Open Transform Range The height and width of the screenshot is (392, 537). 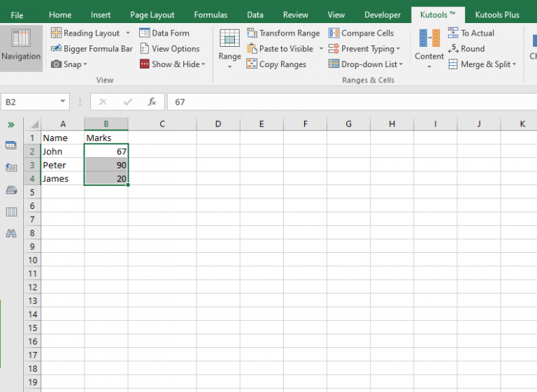click(283, 33)
